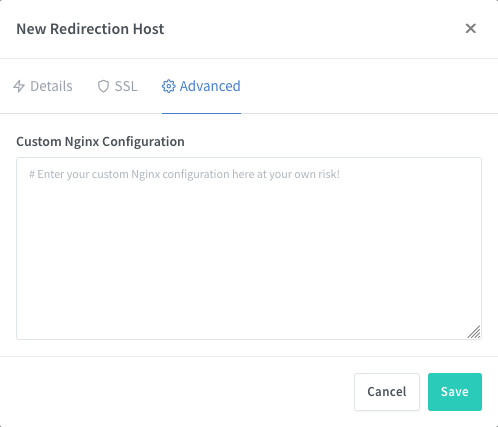This screenshot has height=427, width=498.
Task: Click the lightning bolt icon beside Details
Action: coord(19,86)
